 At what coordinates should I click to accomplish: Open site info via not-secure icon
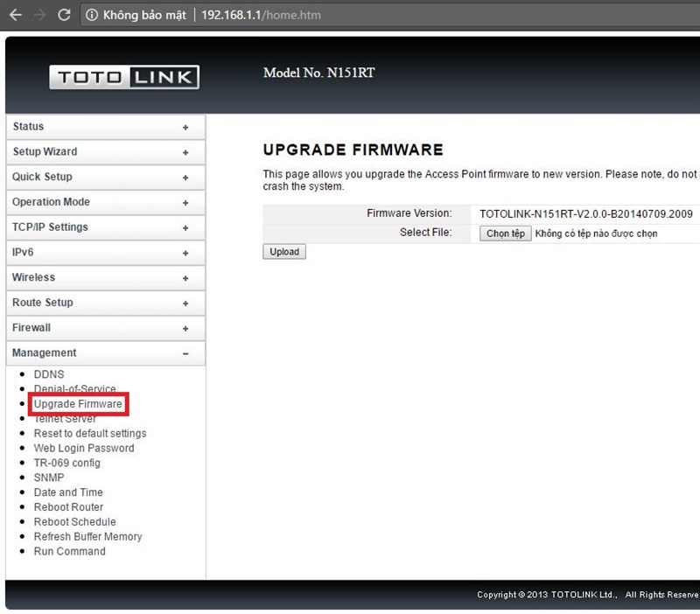click(x=92, y=15)
